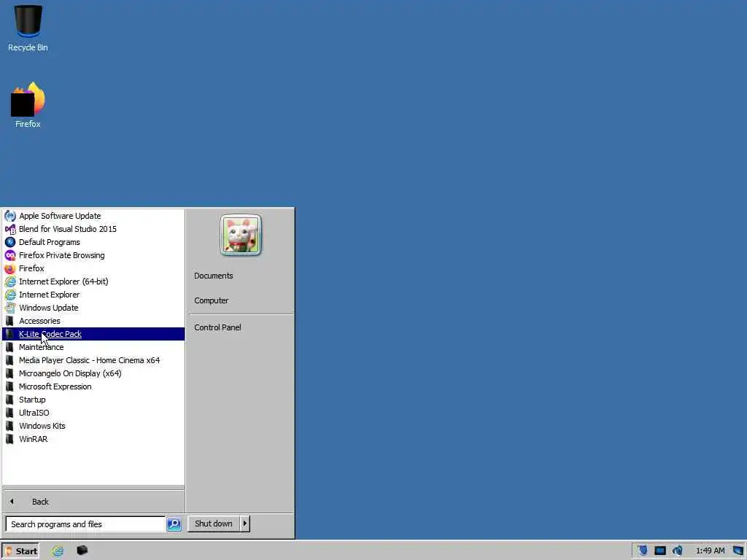This screenshot has height=560, width=747.
Task: Expand the Windows Kits folder
Action: (93, 426)
